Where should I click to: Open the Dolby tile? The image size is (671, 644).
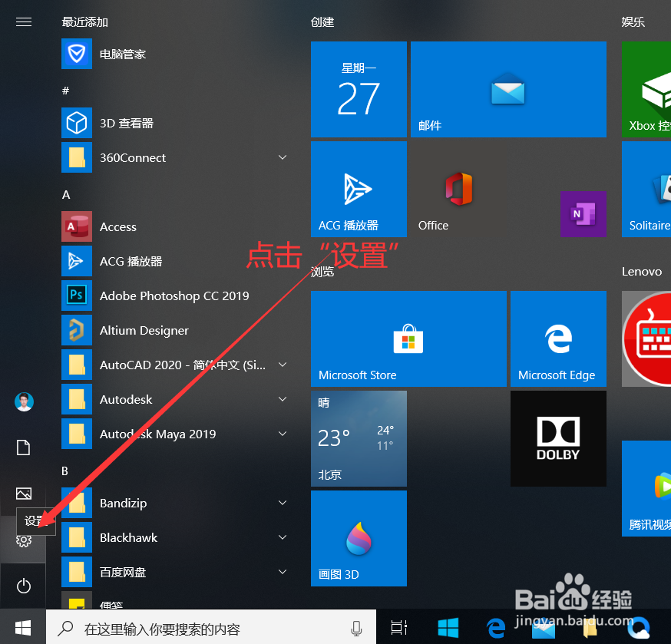558,438
